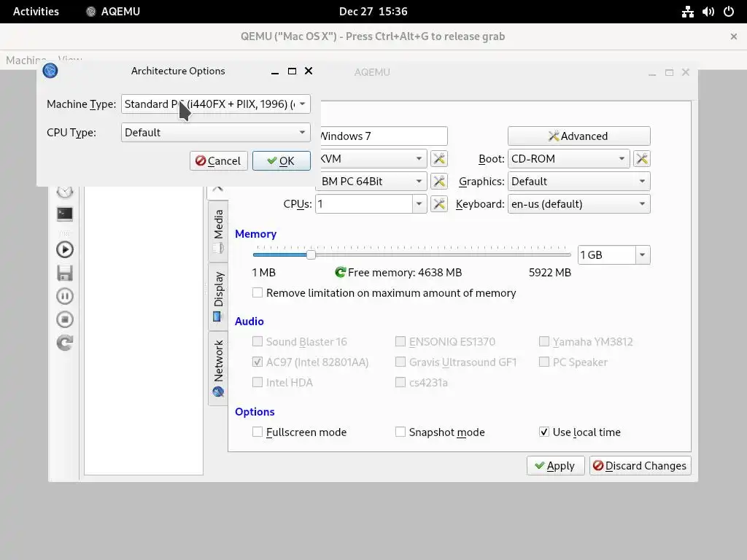Click the clock icon in the AQEMU sidebar
747x560 pixels.
click(x=65, y=192)
